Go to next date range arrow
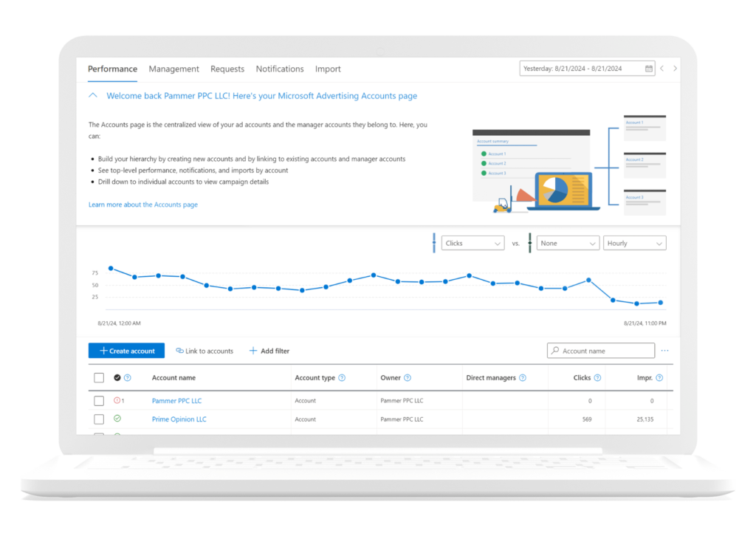 (x=675, y=69)
